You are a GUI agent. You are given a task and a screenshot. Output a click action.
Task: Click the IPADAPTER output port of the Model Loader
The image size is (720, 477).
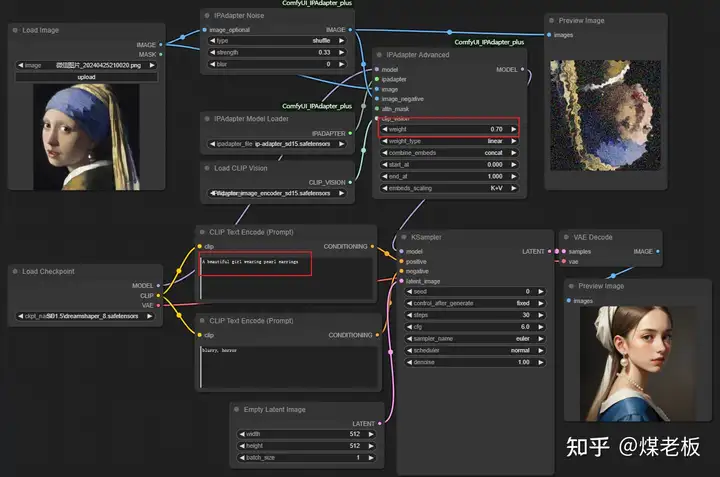coord(350,133)
